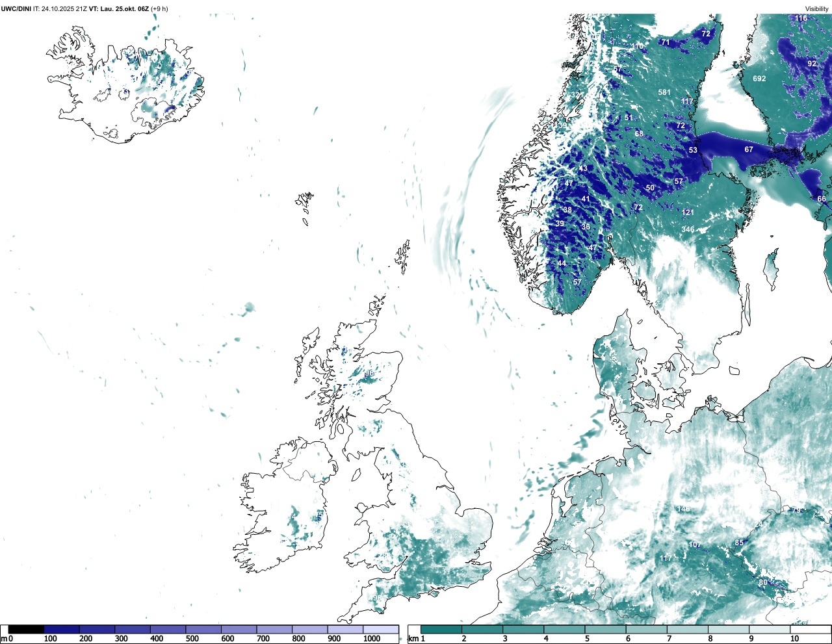The width and height of the screenshot is (832, 644).
Task: Click the 'km' unit label on the legend
Action: [413, 639]
